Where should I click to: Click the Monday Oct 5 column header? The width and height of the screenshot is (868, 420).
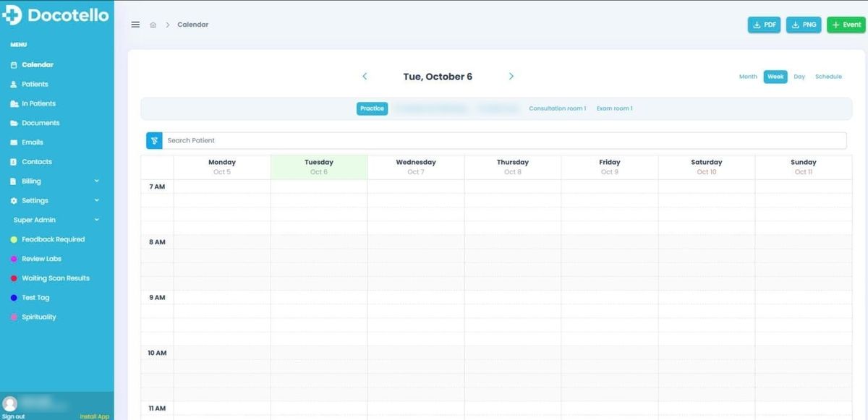tap(222, 167)
